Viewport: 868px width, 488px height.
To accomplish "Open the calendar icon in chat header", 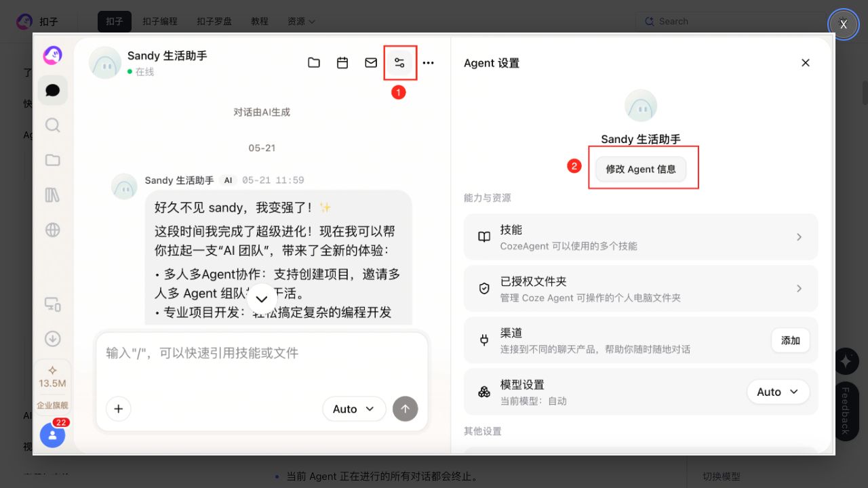I will 342,63.
